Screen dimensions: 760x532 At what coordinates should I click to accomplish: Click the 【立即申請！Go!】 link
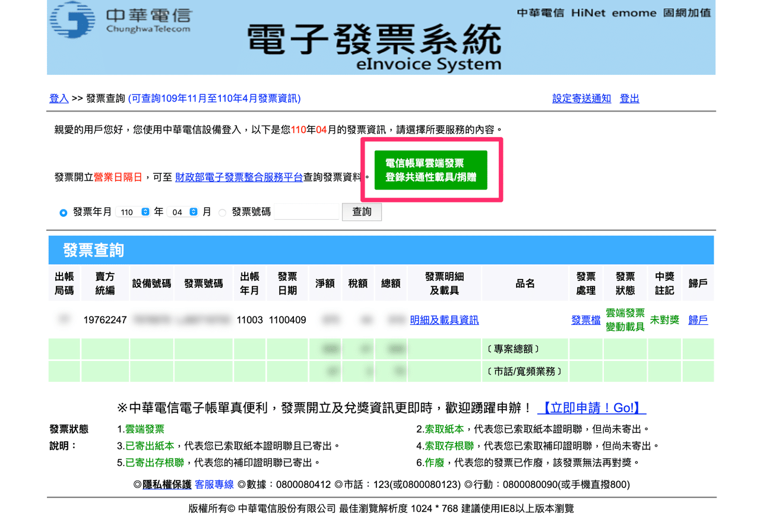[592, 408]
